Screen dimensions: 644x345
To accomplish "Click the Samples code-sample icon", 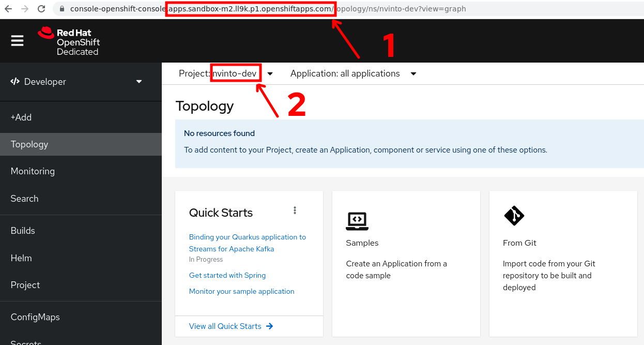I will tap(357, 221).
